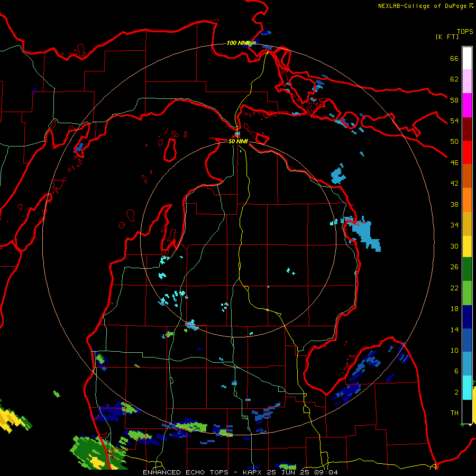The image size is (476, 476).
Task: Click legend value 14
Action: click(454, 329)
